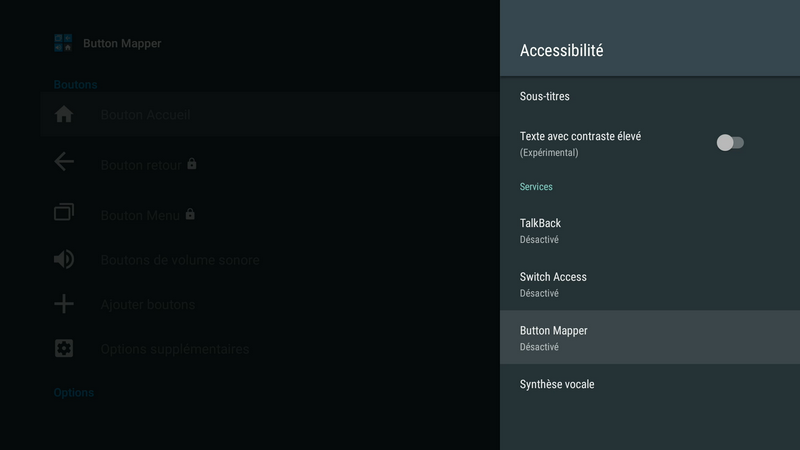Click the Button Mapper app logo icon
Screen dimensions: 800x450
(64, 43)
